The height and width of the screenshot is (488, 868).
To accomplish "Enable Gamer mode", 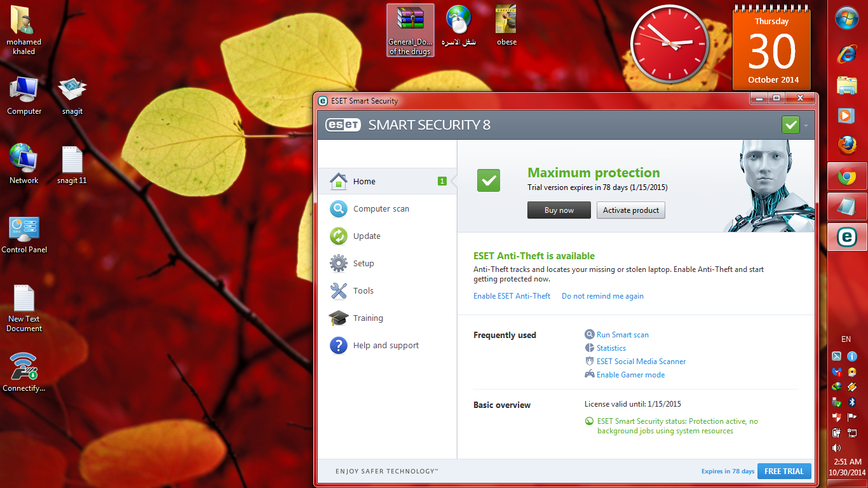I will pos(625,375).
